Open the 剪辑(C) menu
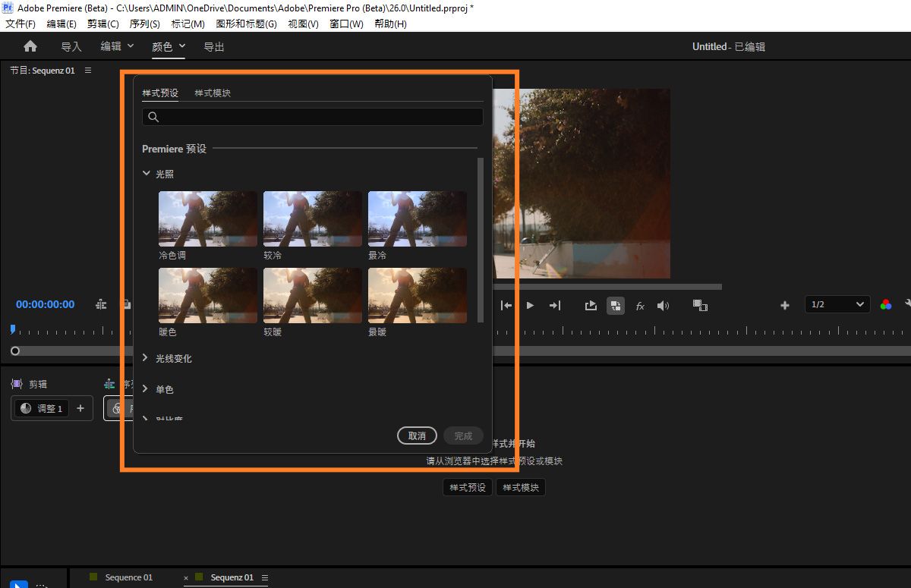Viewport: 911px width, 588px height. pyautogui.click(x=103, y=24)
